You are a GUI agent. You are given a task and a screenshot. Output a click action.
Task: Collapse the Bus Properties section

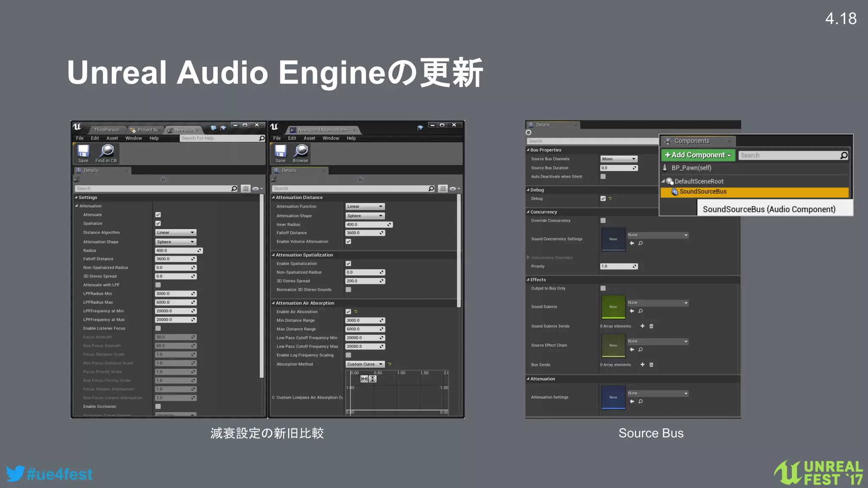pos(528,150)
